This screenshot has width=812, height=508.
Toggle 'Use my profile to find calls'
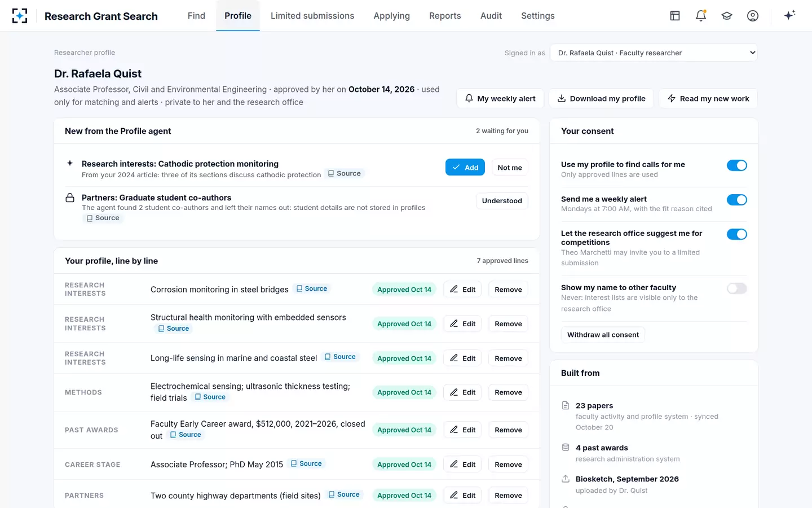tap(736, 165)
